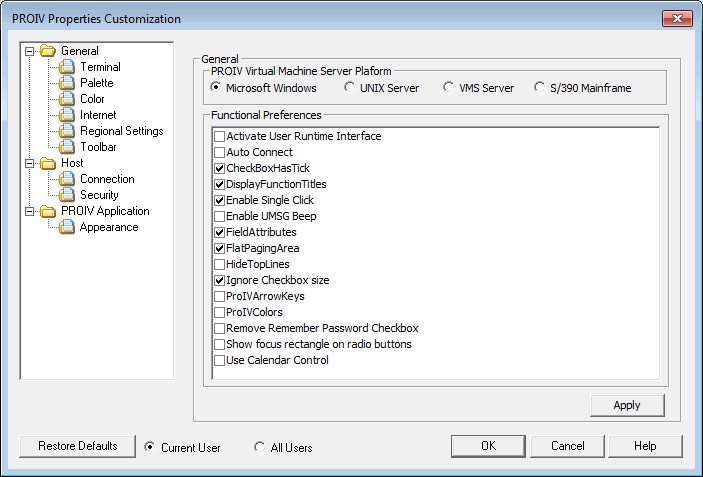The image size is (703, 477).
Task: Collapse the General tree node
Action: pyautogui.click(x=30, y=51)
